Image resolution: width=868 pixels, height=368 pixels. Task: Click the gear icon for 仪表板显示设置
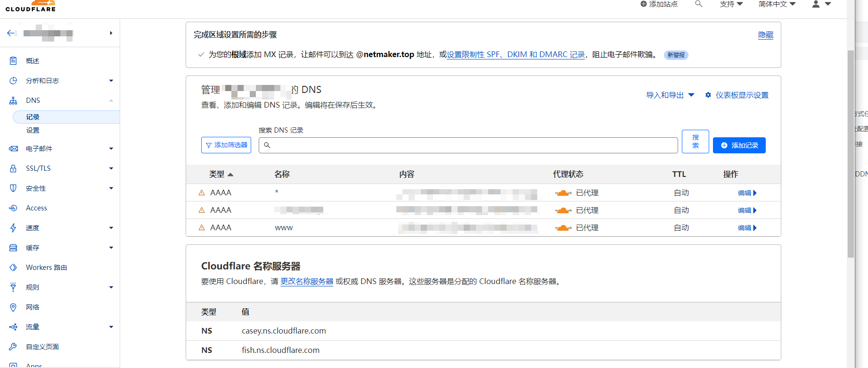708,95
